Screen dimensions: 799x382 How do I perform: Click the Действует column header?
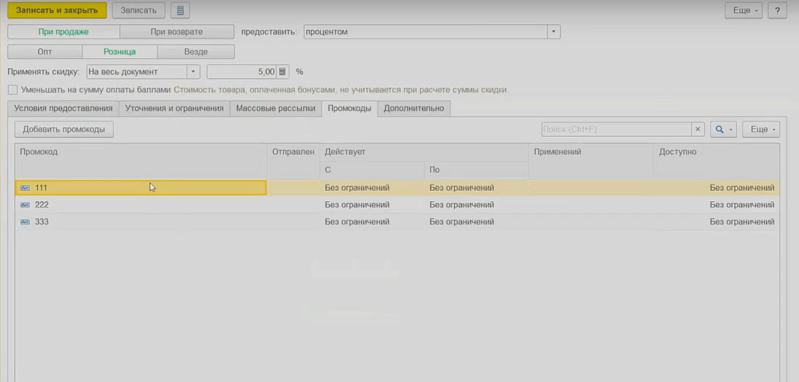tap(424, 152)
